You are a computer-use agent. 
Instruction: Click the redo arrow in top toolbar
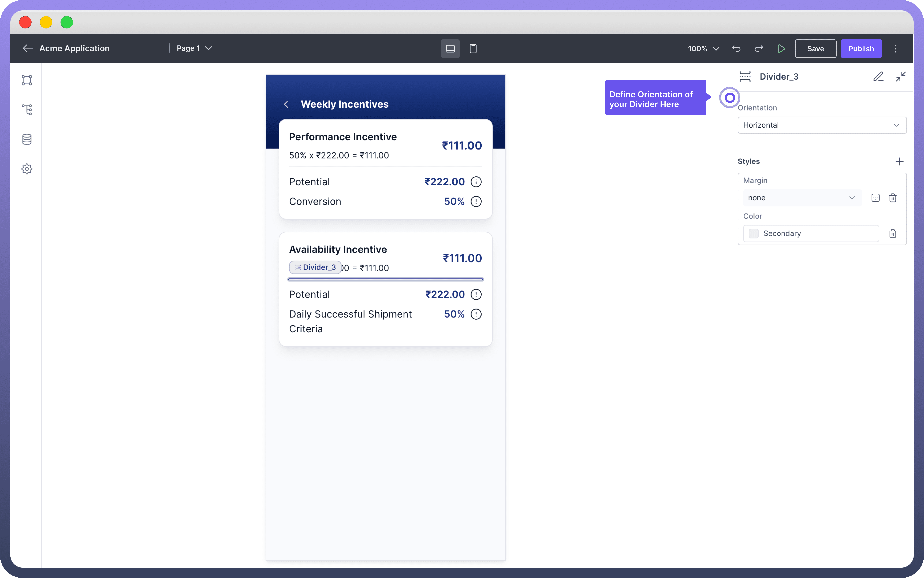[759, 49]
